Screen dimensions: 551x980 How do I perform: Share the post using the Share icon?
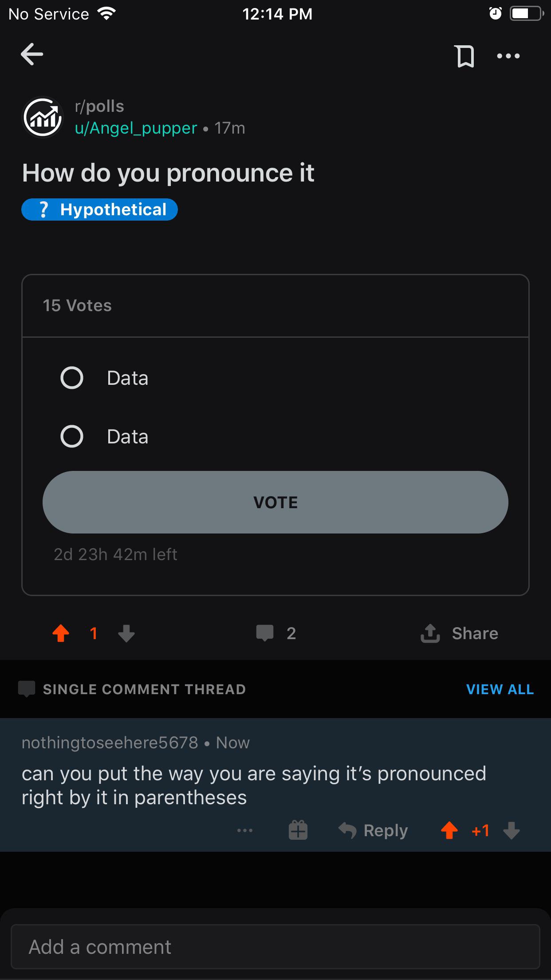430,633
